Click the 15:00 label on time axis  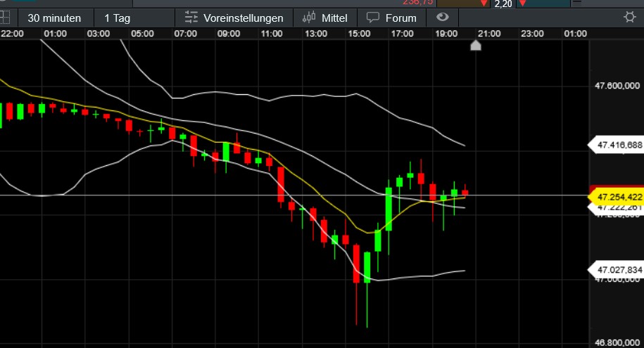(359, 33)
